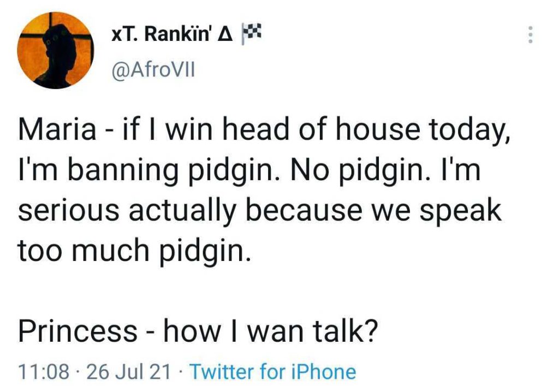Click the text 'I'm banning pidgin'

click(x=141, y=172)
